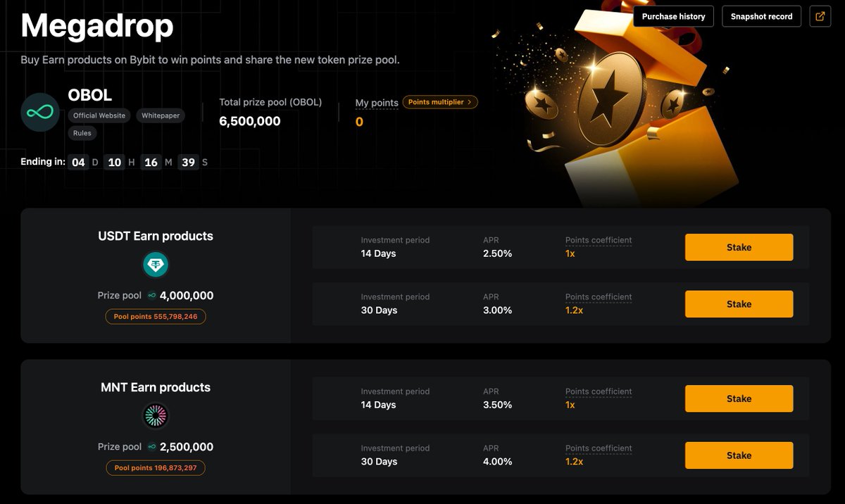Open the Whitepaper link
Viewport: 845px width, 504px height.
161,115
